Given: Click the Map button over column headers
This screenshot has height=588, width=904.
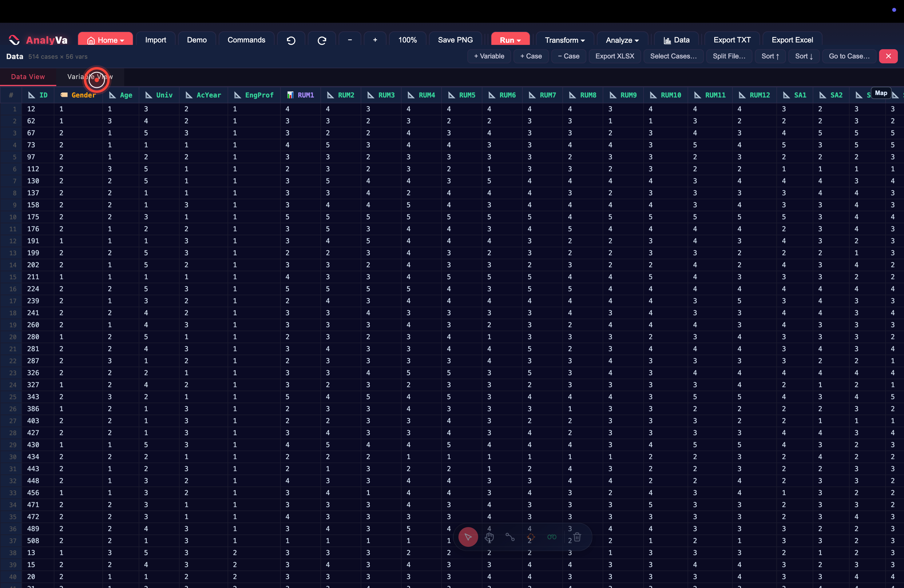Looking at the screenshot, I should pos(881,93).
